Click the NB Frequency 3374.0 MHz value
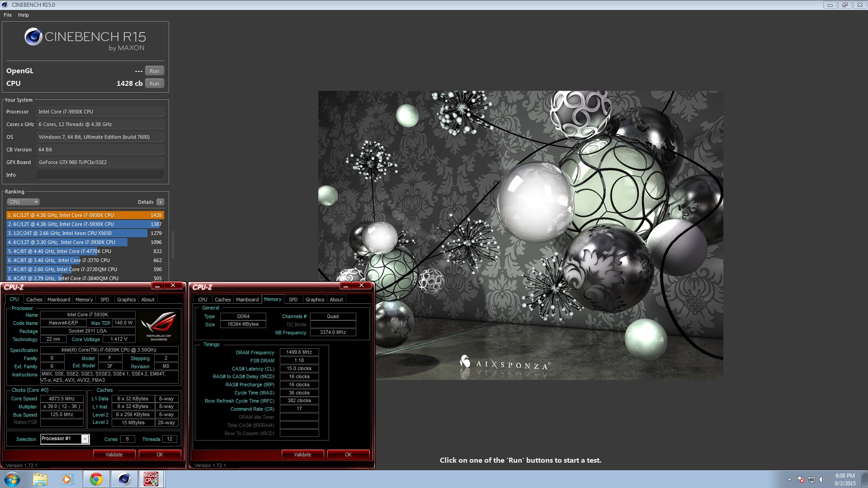This screenshot has width=868, height=488. pyautogui.click(x=333, y=332)
